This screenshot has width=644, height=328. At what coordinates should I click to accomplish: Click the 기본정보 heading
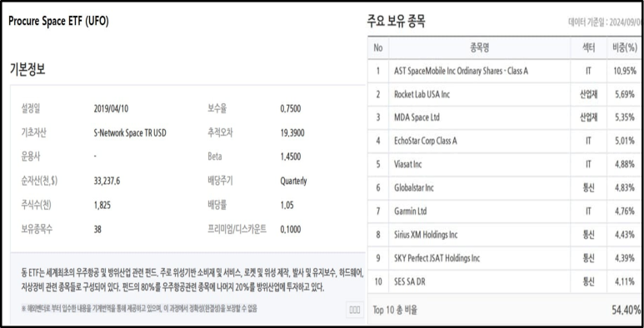point(28,69)
